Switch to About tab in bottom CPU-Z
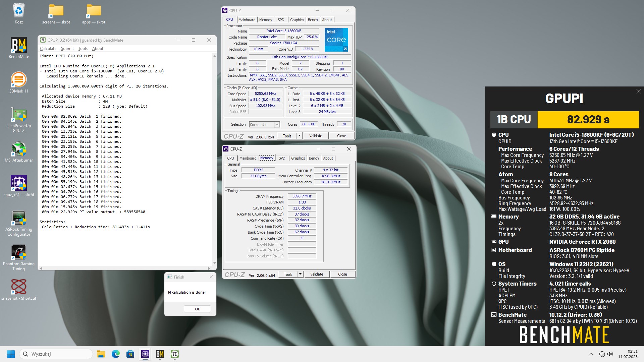 pos(328,158)
